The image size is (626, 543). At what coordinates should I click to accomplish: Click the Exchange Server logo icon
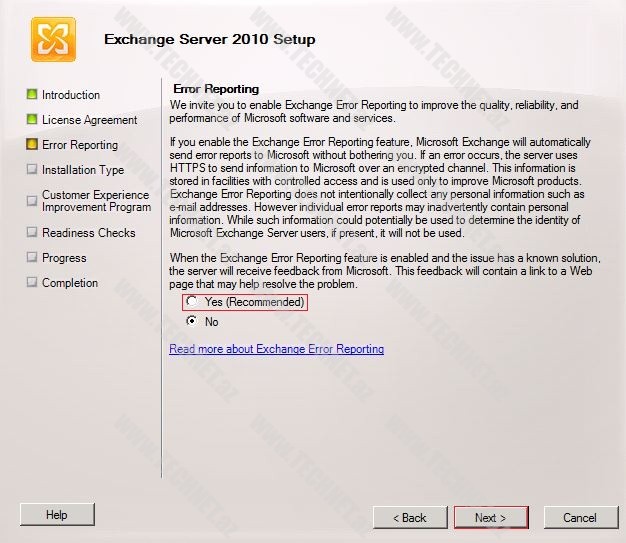point(52,40)
